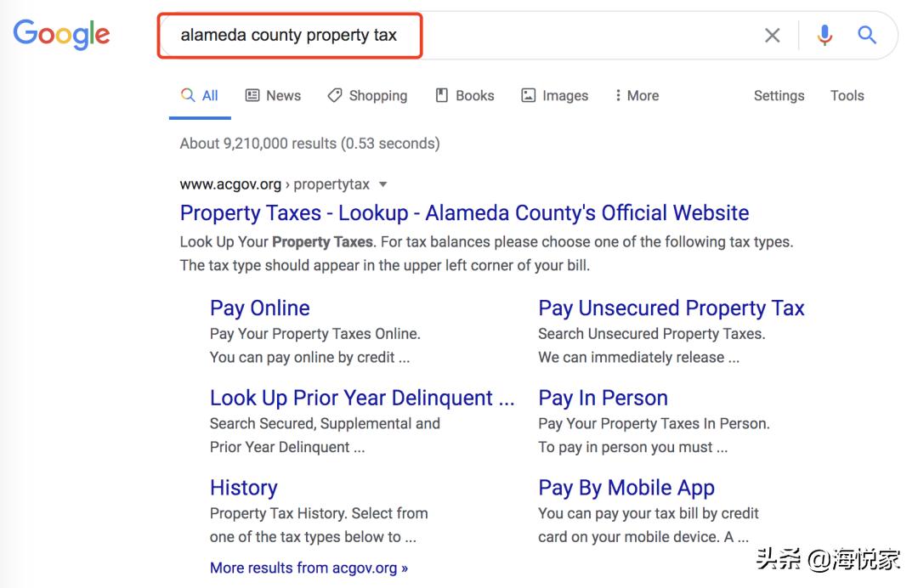Open Pay Unsecured Property Tax link

click(x=671, y=308)
